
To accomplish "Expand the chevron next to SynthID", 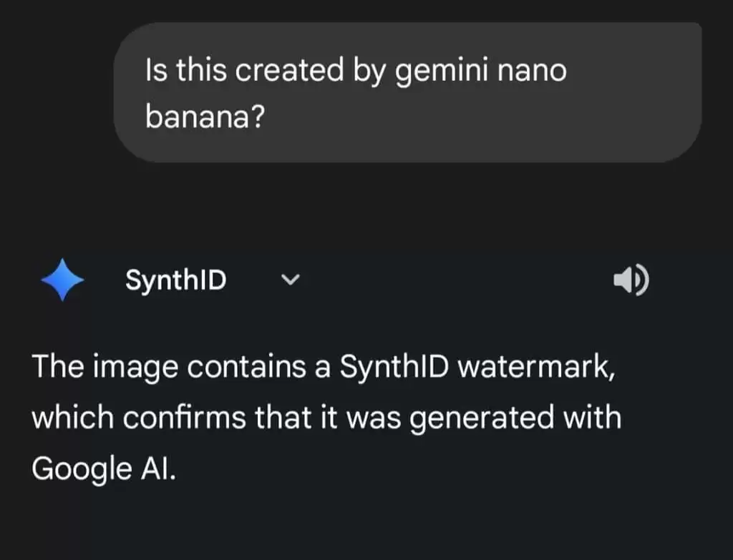I will click(x=290, y=280).
